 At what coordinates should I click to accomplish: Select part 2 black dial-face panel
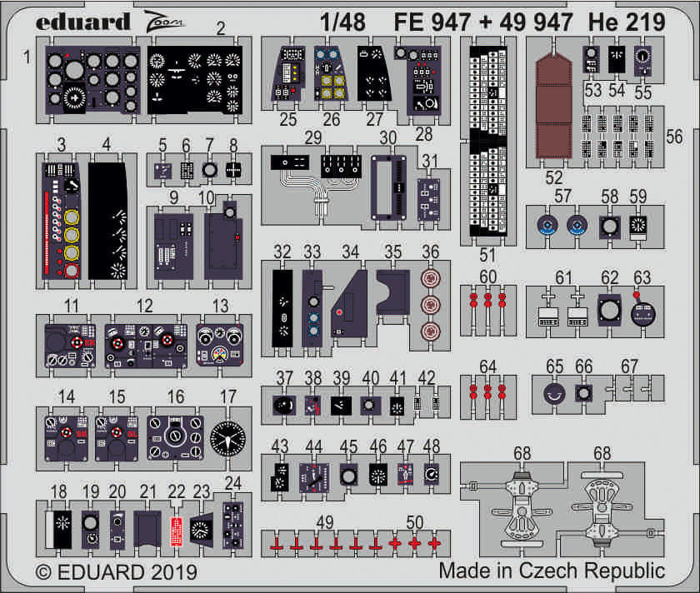pos(195,80)
